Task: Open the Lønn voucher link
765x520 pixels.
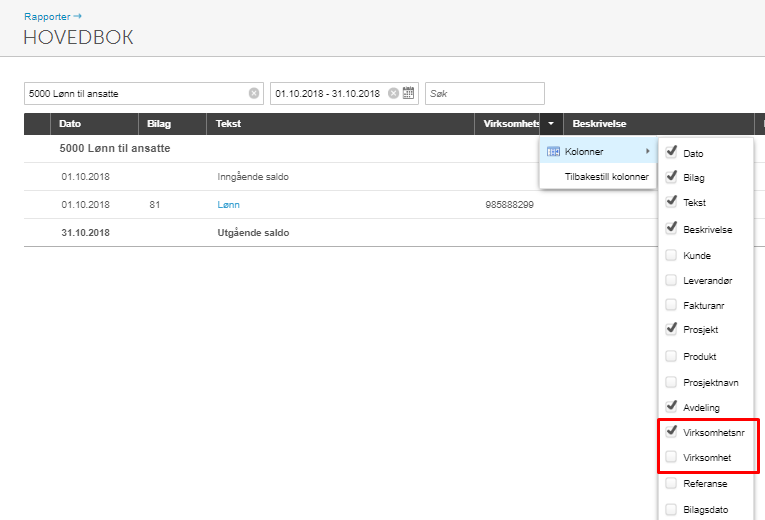Action: pos(228,205)
